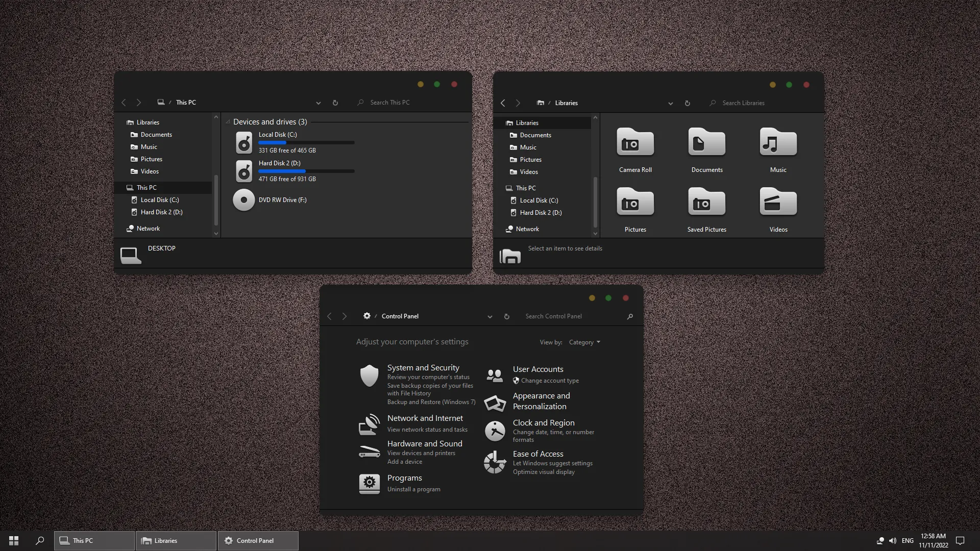Click the System and Security shield icon
Viewport: 980px width, 551px height.
[369, 376]
